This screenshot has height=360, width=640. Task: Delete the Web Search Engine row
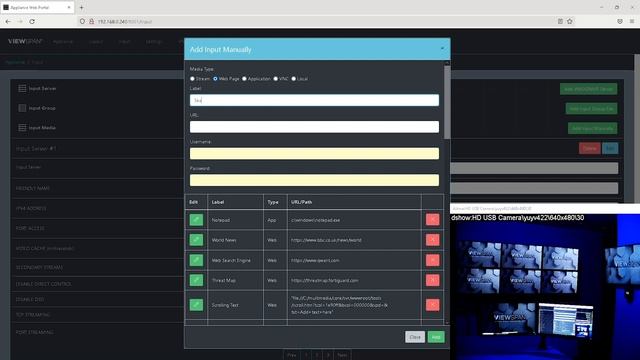pyautogui.click(x=433, y=260)
